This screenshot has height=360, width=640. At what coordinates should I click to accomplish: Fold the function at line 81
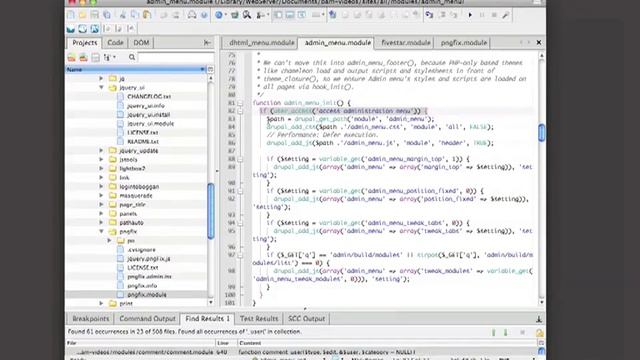point(240,103)
